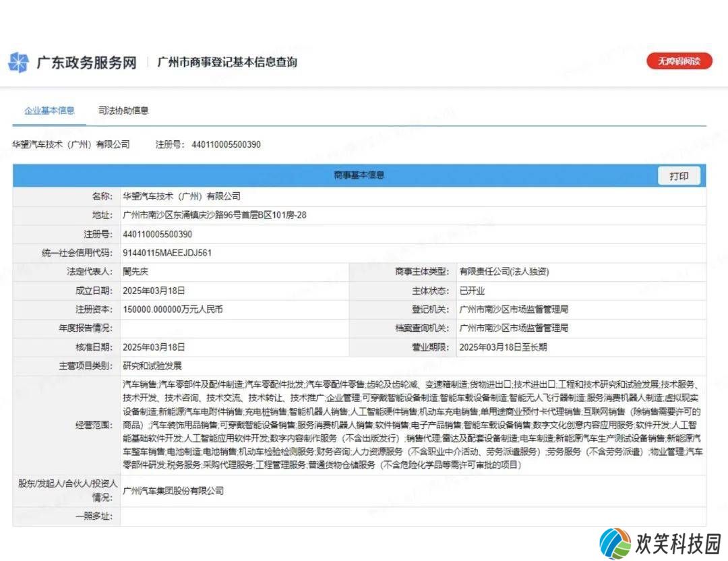Click the 广州市商事登记基本信息查询 page heading
The image size is (728, 561).
[227, 62]
